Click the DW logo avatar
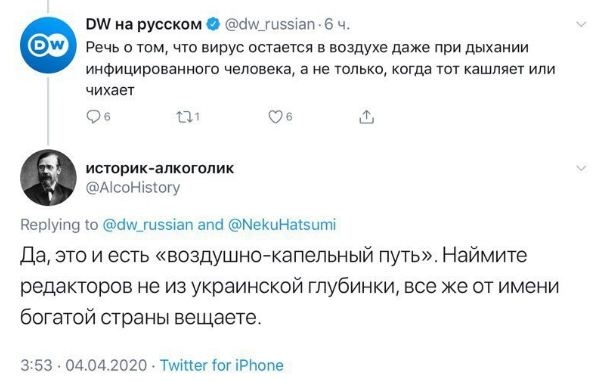599x382 pixels. 48,45
